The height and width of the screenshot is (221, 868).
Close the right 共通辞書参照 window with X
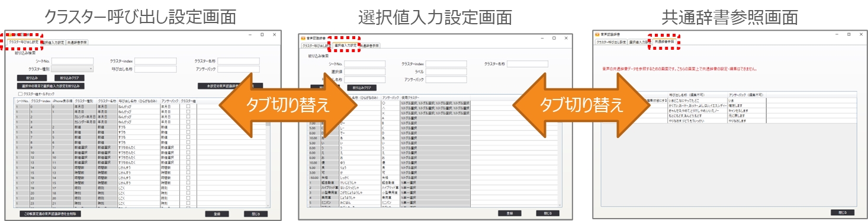click(861, 34)
